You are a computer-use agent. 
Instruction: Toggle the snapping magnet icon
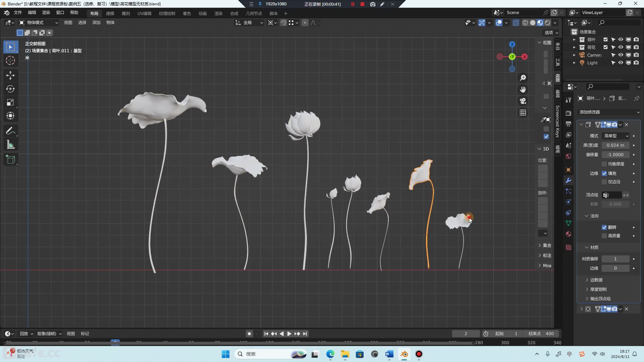pos(283,23)
